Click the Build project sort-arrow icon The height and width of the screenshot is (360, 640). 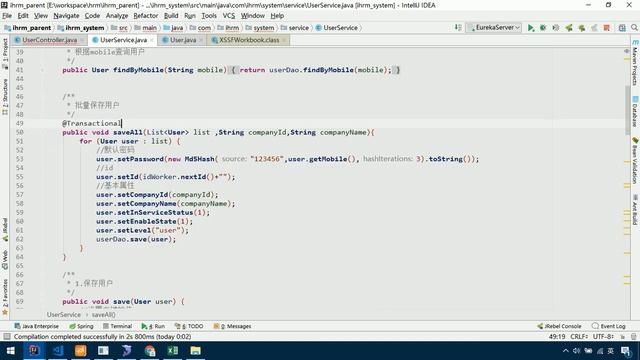[458, 27]
